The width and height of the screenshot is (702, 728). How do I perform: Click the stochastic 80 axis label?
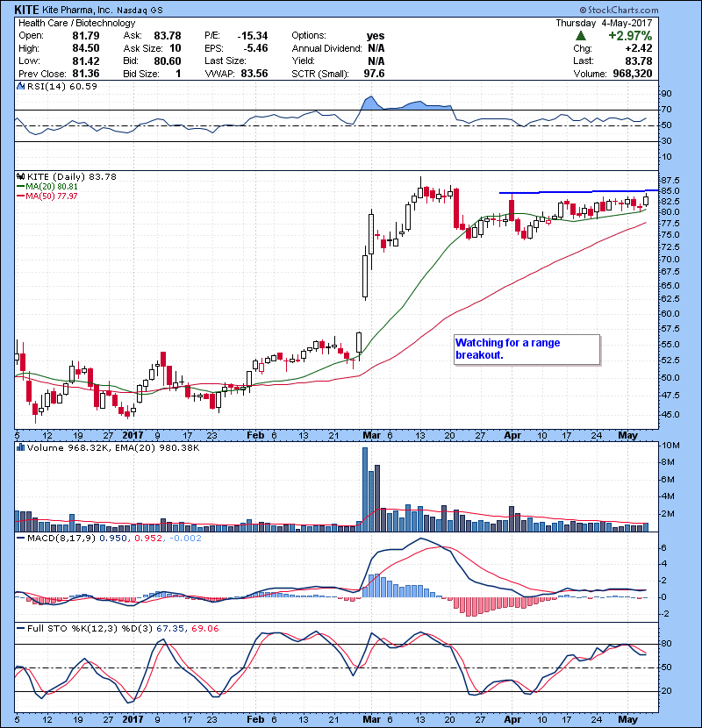pos(666,644)
